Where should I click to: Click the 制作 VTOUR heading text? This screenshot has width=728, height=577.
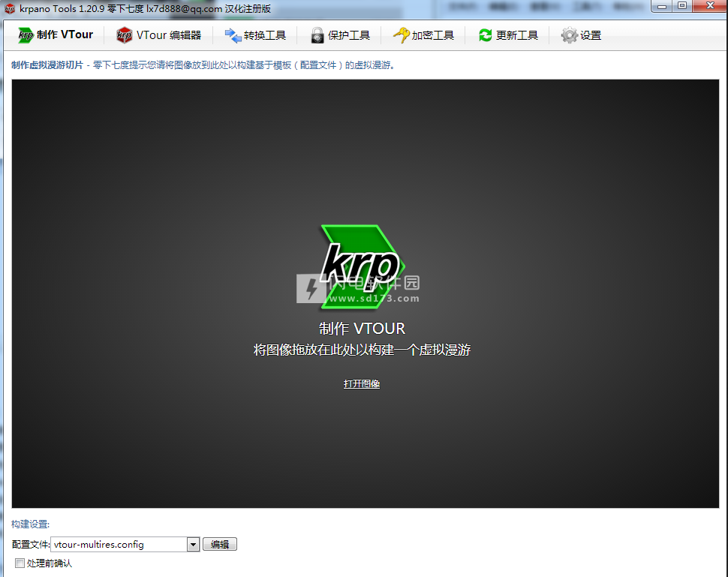point(362,329)
